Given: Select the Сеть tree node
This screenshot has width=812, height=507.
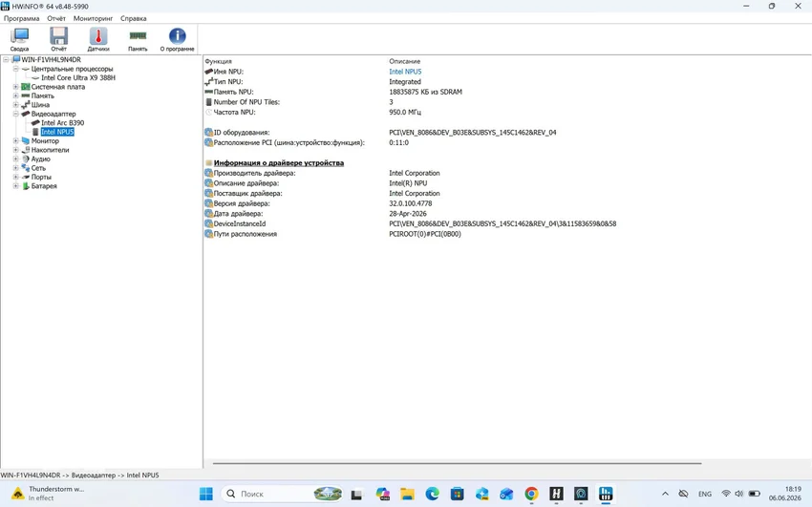Looking at the screenshot, I should (38, 168).
